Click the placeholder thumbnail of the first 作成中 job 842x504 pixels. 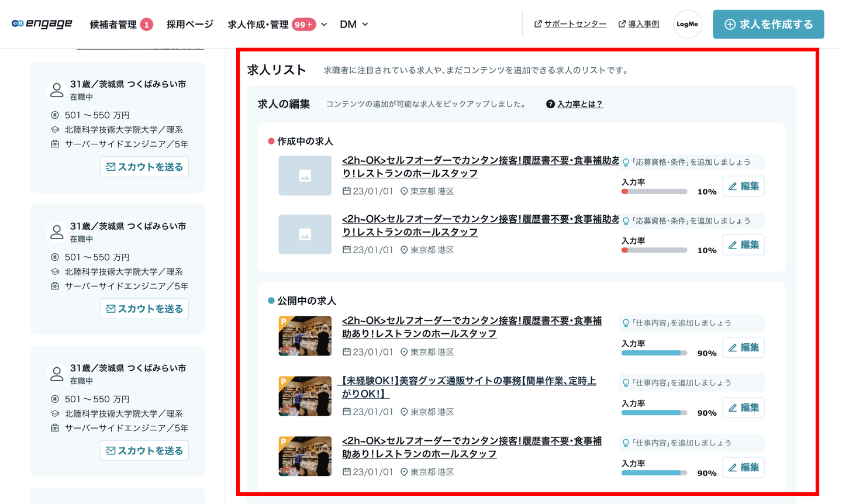[305, 175]
